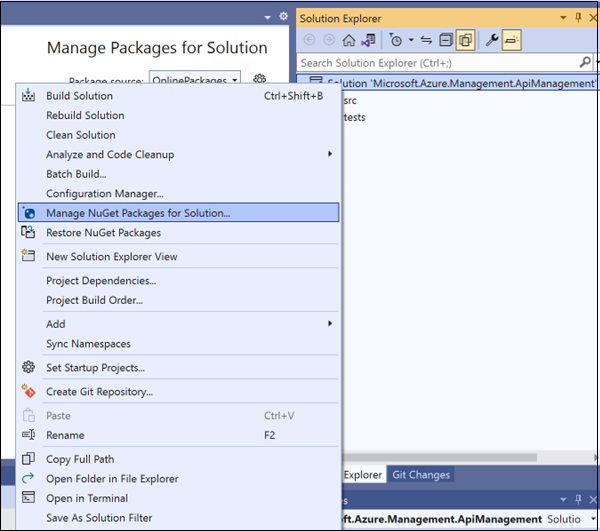Open Analyze and Code Cleanup submenu
600x531 pixels.
point(178,154)
